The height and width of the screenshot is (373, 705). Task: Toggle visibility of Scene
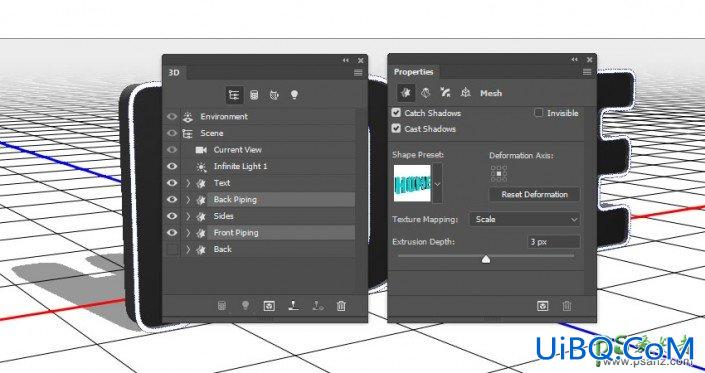click(x=172, y=133)
